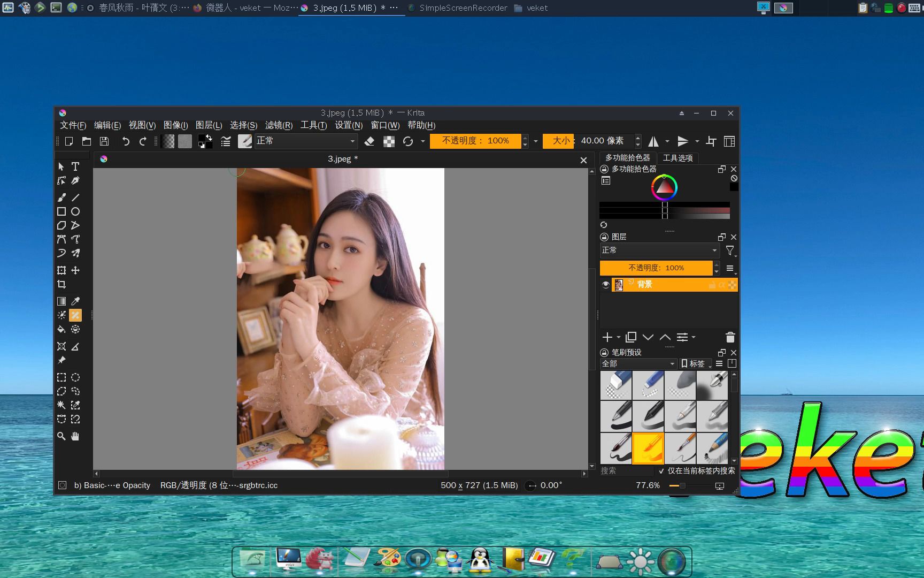Click the horizontal mirror icon in the toolbar
924x578 pixels.
[x=654, y=141]
